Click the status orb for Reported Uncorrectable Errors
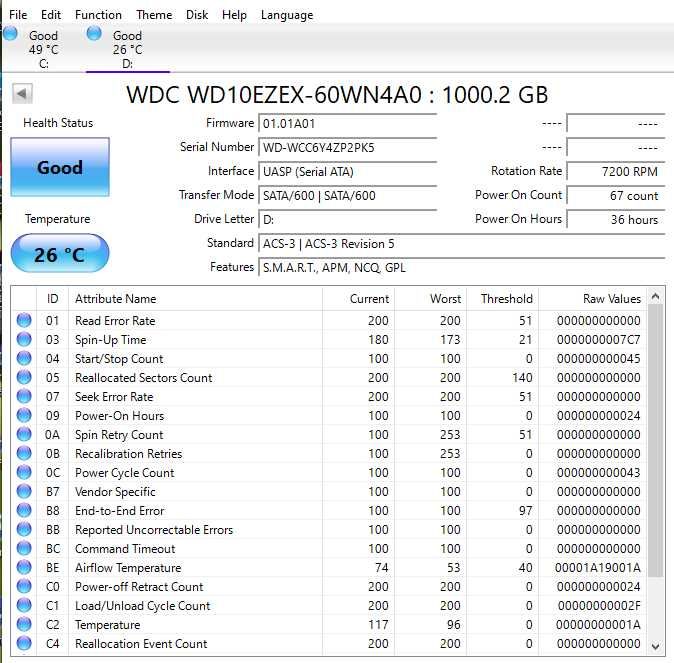 pos(24,529)
